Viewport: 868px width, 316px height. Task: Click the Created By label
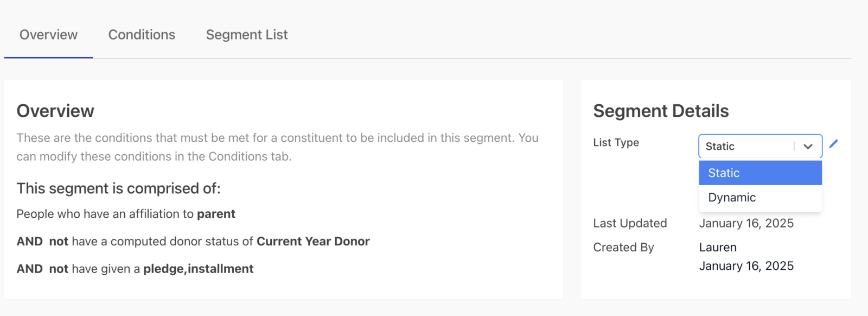[x=623, y=247]
